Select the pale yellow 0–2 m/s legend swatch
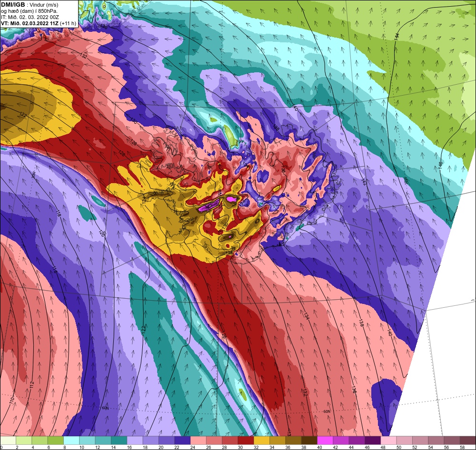The width and height of the screenshot is (476, 450). [x=8, y=440]
